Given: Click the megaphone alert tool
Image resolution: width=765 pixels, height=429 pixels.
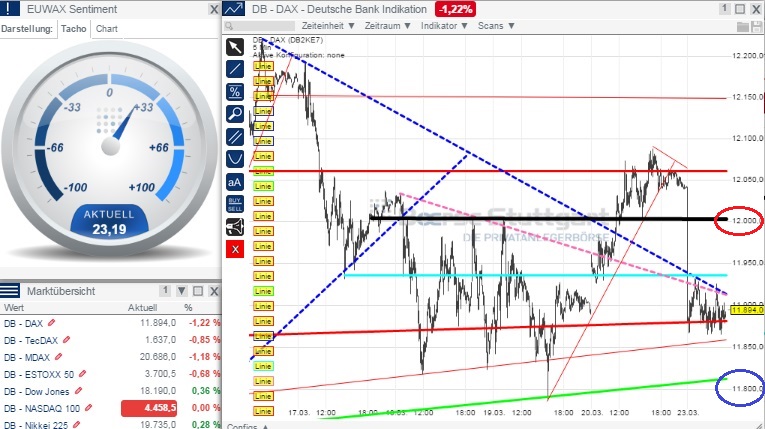Looking at the screenshot, I should 235,227.
